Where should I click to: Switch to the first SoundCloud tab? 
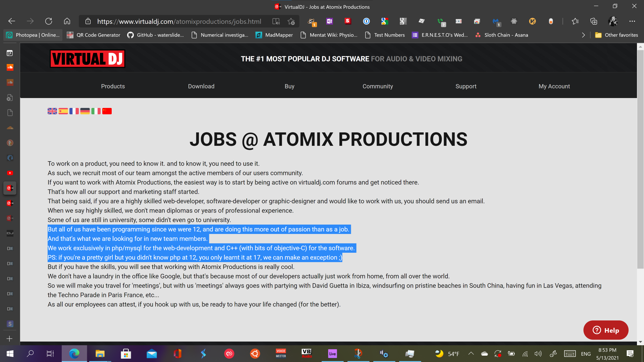(x=10, y=67)
